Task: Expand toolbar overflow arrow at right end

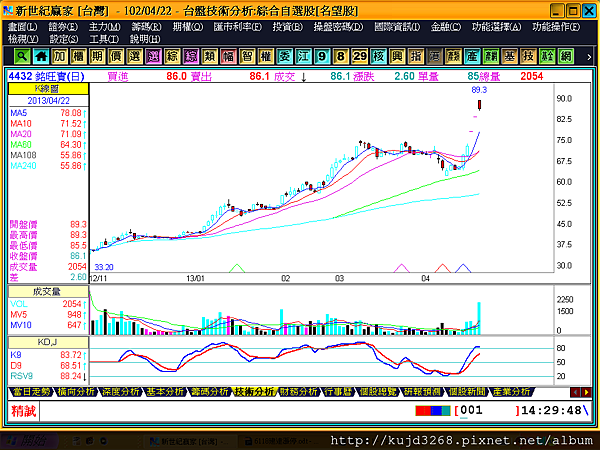Action: [589, 57]
